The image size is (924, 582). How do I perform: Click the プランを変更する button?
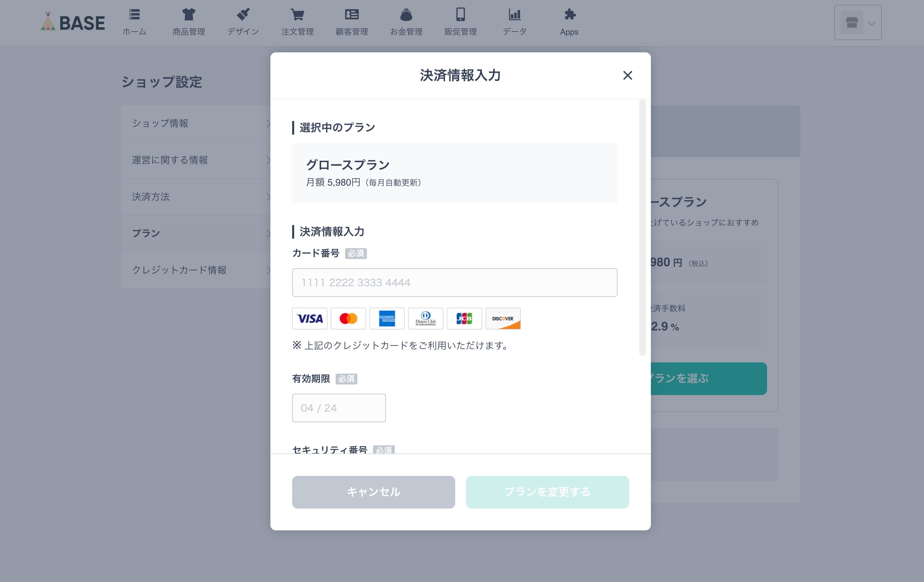click(x=548, y=492)
